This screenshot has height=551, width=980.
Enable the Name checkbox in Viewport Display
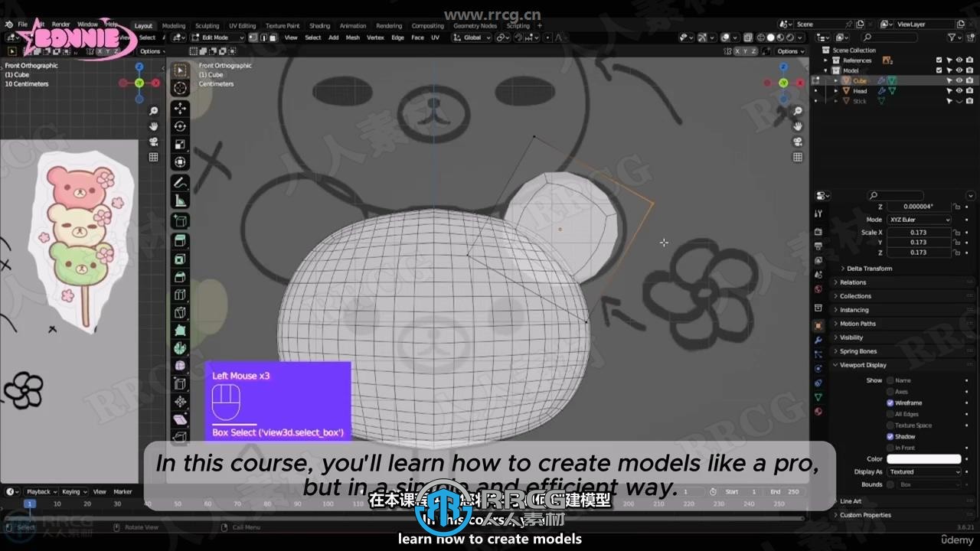[x=890, y=380]
